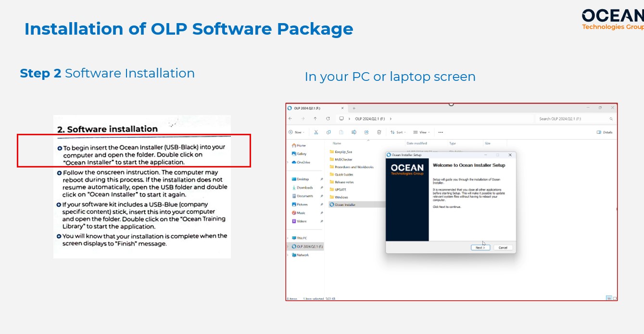Click the Refresh icon beside address bar

[x=328, y=119]
